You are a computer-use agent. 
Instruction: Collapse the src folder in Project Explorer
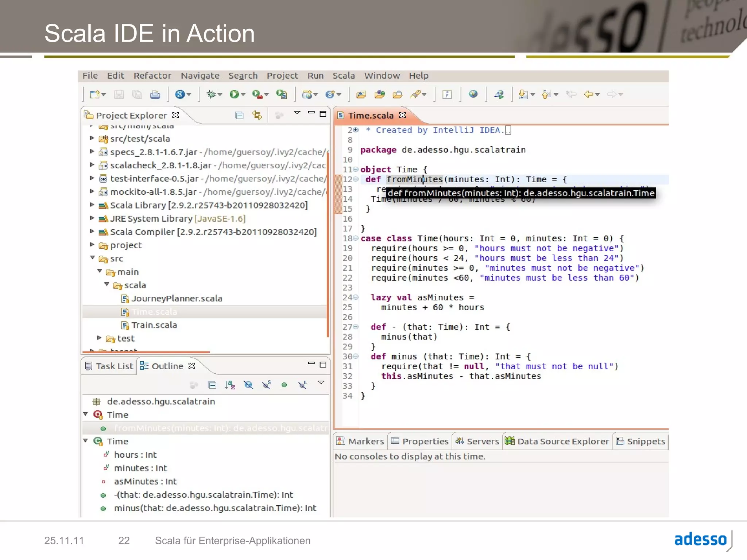tap(92, 258)
